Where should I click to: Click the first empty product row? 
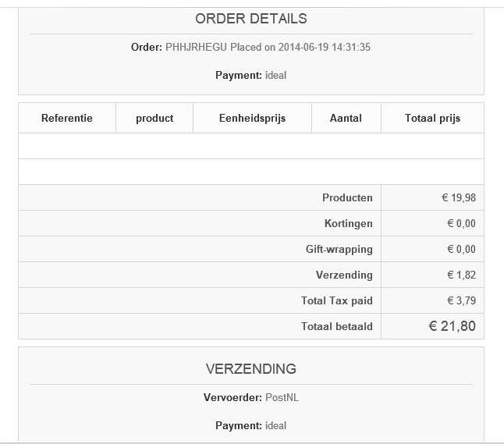251,146
